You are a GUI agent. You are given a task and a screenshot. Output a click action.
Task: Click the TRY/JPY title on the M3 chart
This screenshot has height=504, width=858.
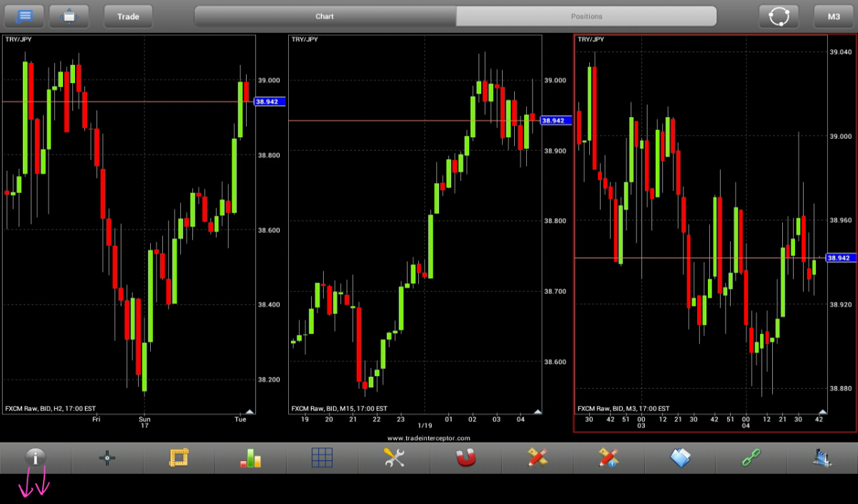point(591,39)
